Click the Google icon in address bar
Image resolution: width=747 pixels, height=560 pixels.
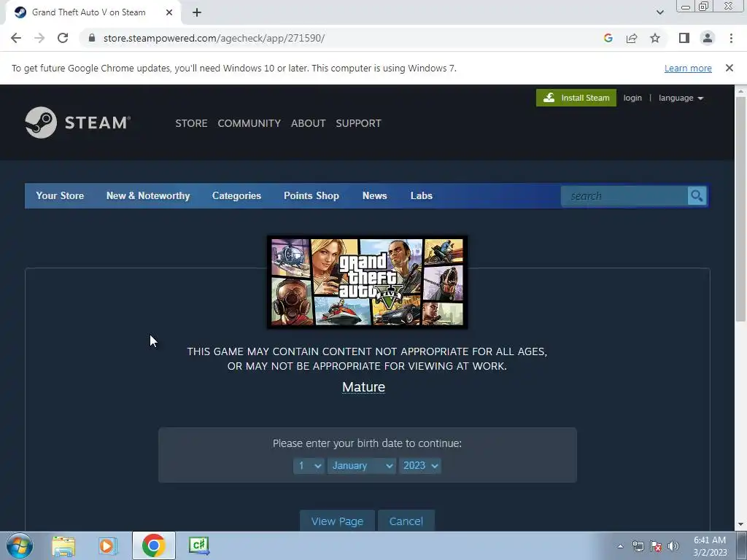tap(608, 38)
